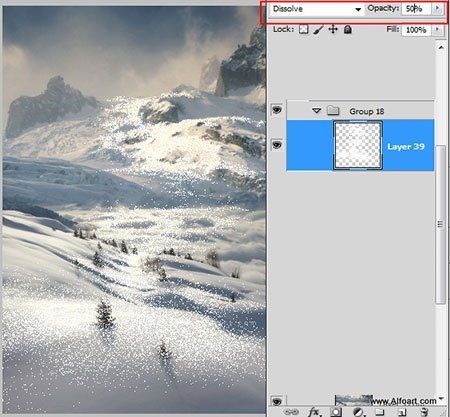Viewport: 450px width, 417px height.
Task: Click the Add layer mask icon
Action: pos(336,412)
